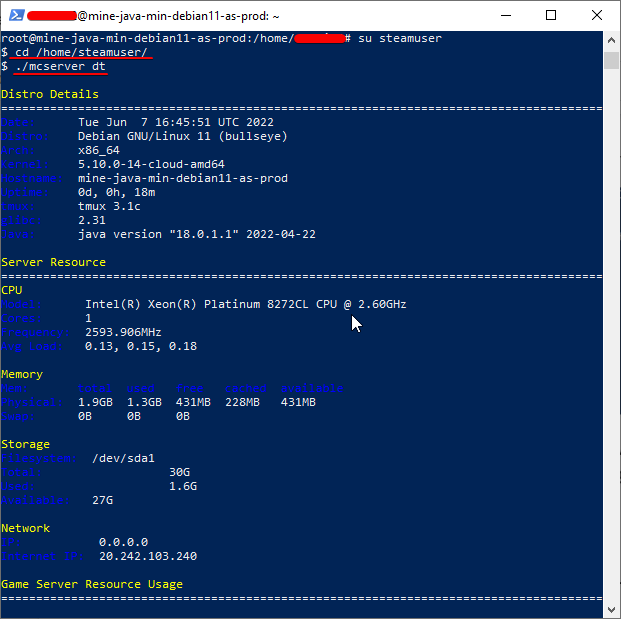
Task: Click the 'Game Server Resource Usage' heading
Action: click(92, 585)
